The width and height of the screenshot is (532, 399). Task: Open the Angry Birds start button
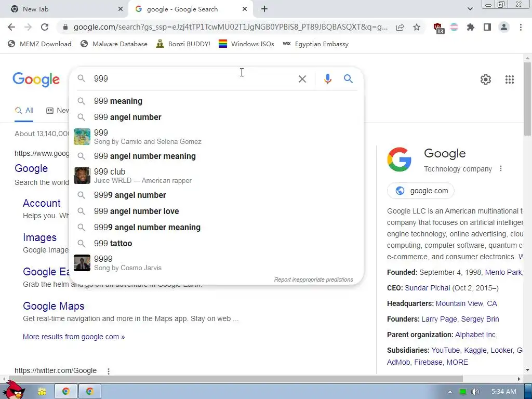[14, 390]
